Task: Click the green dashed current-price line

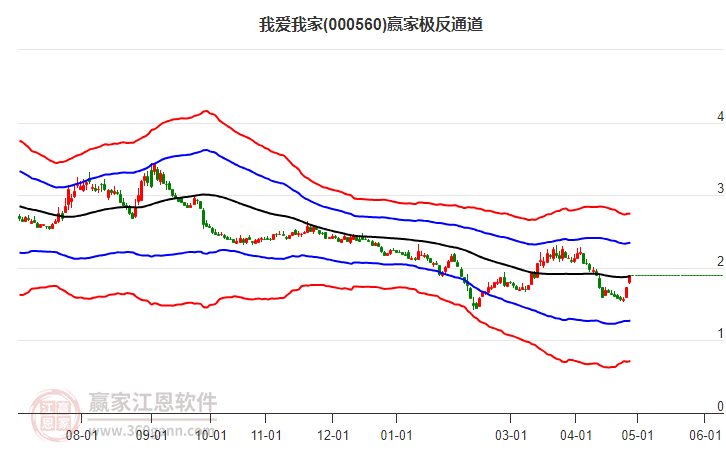Action: (677, 276)
